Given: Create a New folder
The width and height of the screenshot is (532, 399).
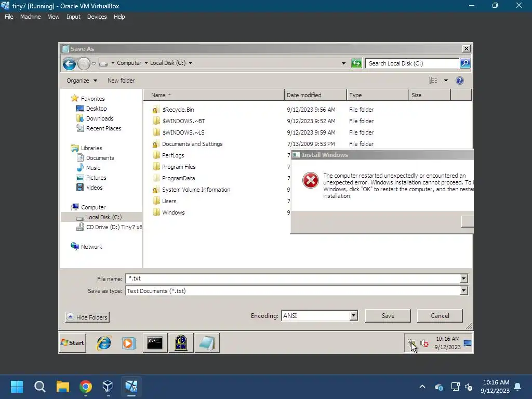Looking at the screenshot, I should coord(121,81).
